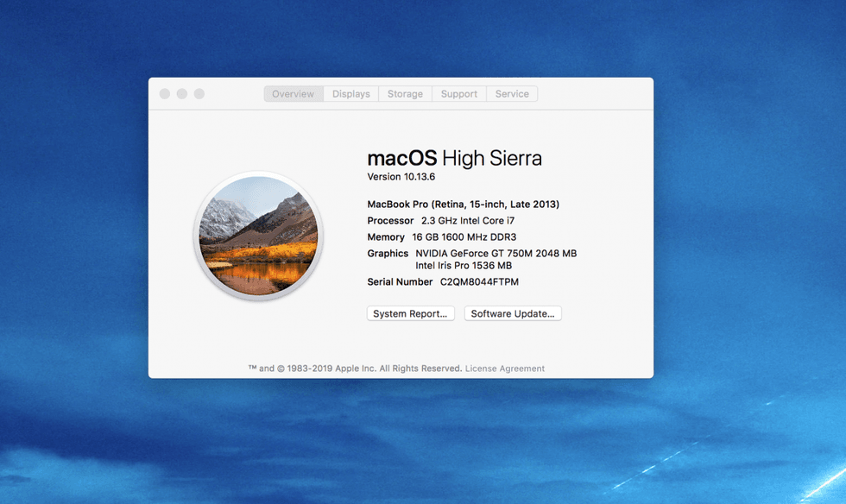
Task: Close the About This Mac window
Action: tap(165, 94)
